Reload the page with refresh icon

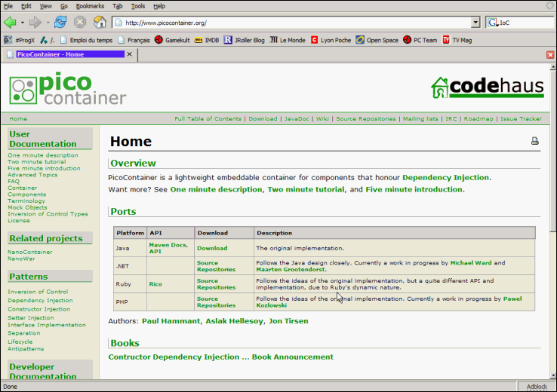pyautogui.click(x=60, y=23)
